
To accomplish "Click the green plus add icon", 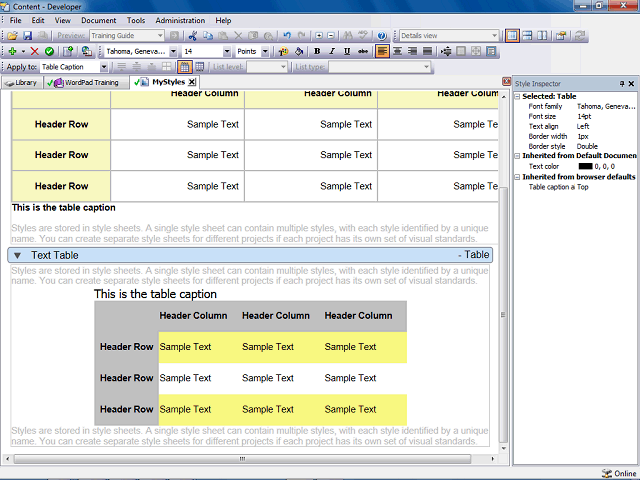I will pos(12,51).
